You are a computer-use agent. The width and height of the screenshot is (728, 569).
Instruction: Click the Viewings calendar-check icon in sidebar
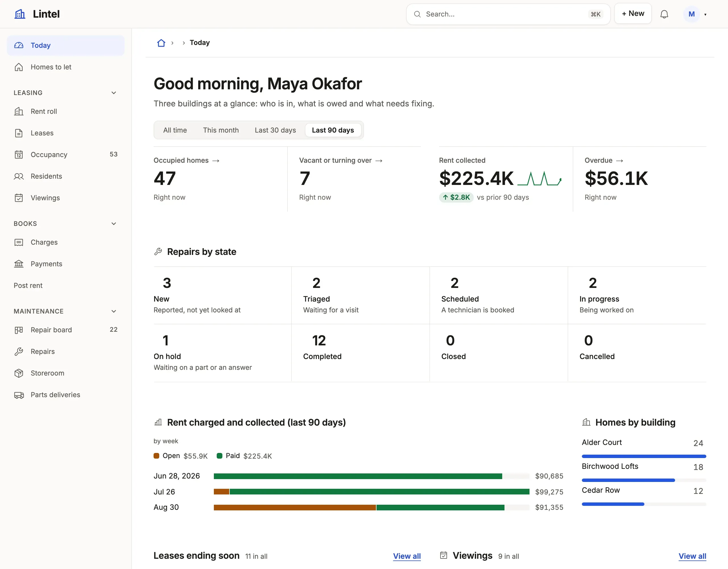[19, 198]
